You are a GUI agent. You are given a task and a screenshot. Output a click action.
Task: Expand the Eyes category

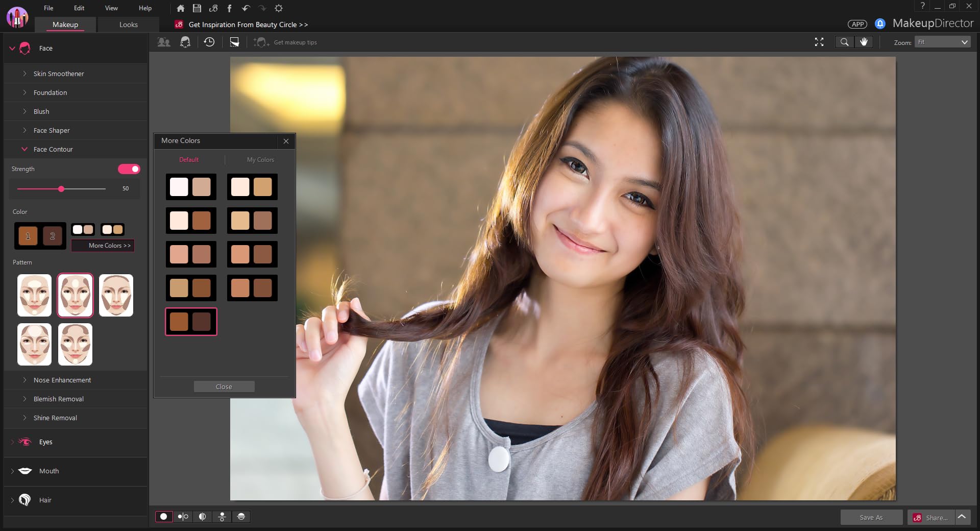coord(45,442)
